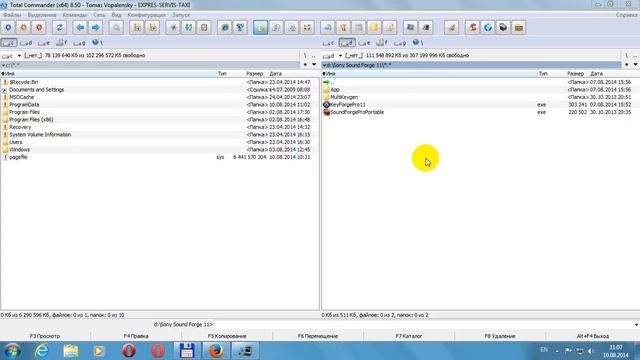Viewport: 640px width, 360px height.
Task: Refresh the panel with the two-arrow reload icon
Action: [60, 27]
